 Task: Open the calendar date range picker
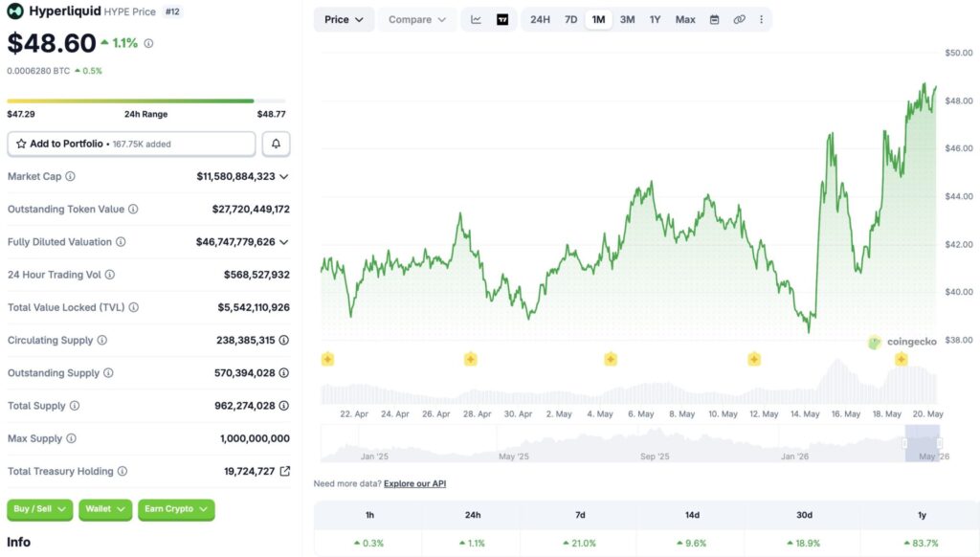pyautogui.click(x=714, y=19)
